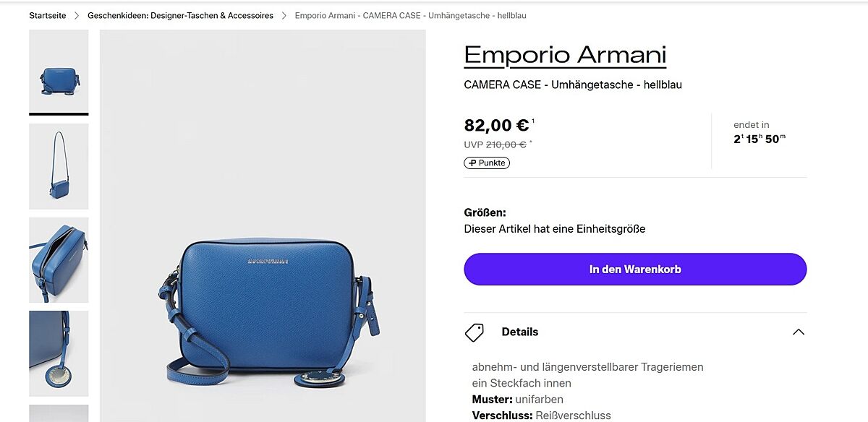Click the price tag icon beside Details
The height and width of the screenshot is (422, 868).
[x=475, y=332]
